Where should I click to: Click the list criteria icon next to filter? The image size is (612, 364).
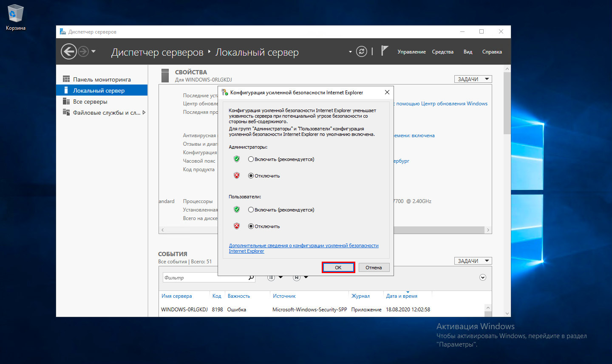click(x=271, y=277)
